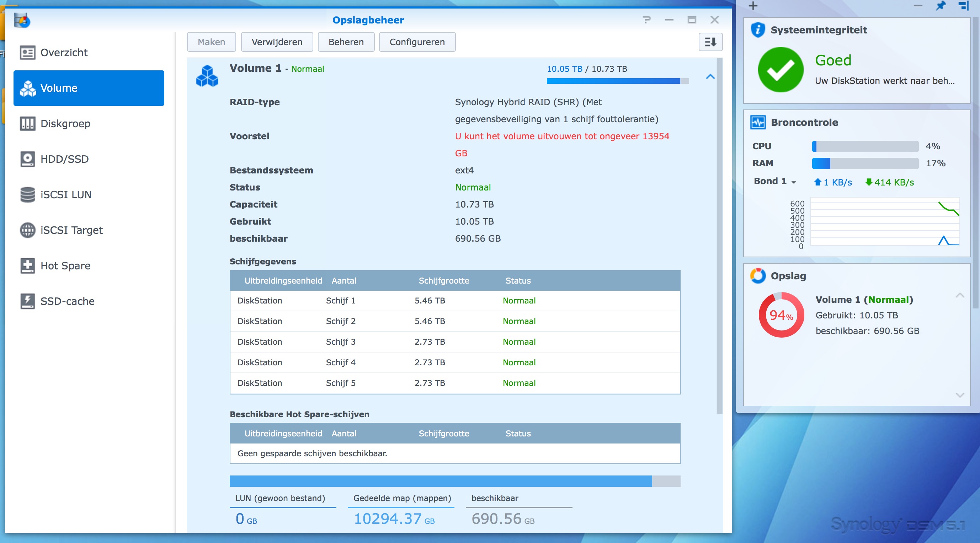
Task: Click the sort order toolbar icon
Action: [710, 42]
